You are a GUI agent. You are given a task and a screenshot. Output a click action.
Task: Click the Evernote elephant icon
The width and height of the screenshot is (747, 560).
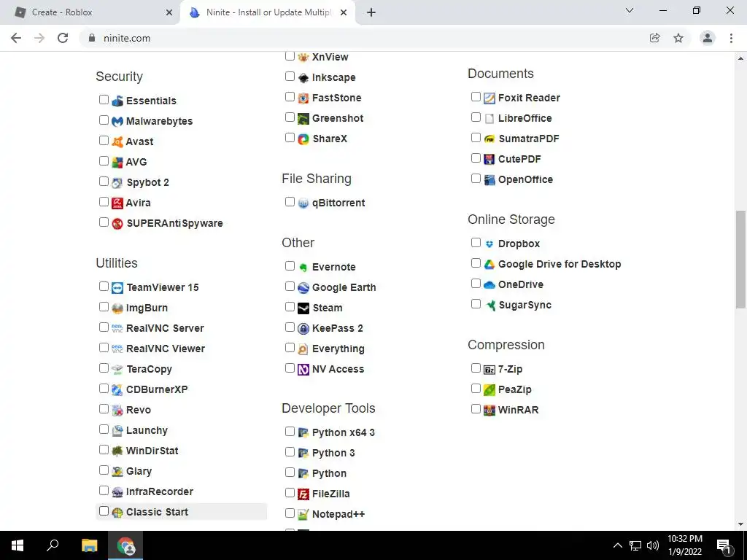pos(303,268)
